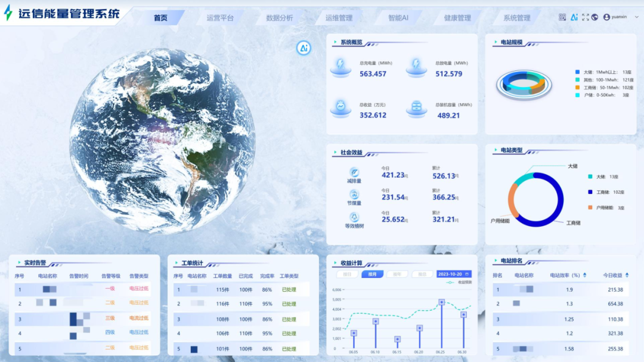The image size is (644, 362).
Task: Select the 按月 period option
Action: 372,274
